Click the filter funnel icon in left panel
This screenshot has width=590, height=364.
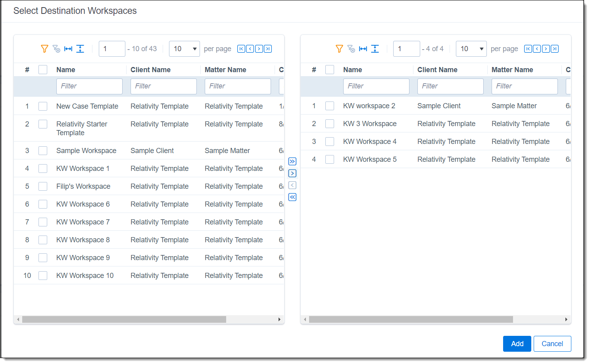(x=44, y=49)
